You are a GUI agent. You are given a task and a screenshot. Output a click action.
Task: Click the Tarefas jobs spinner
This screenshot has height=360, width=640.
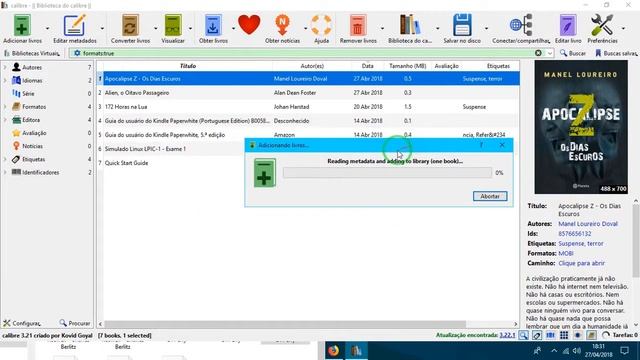pos(606,335)
